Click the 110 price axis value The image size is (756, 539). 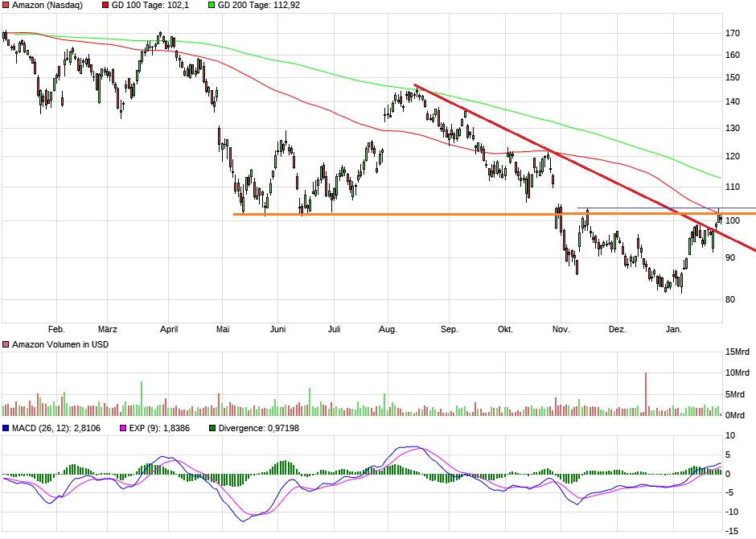pos(733,187)
